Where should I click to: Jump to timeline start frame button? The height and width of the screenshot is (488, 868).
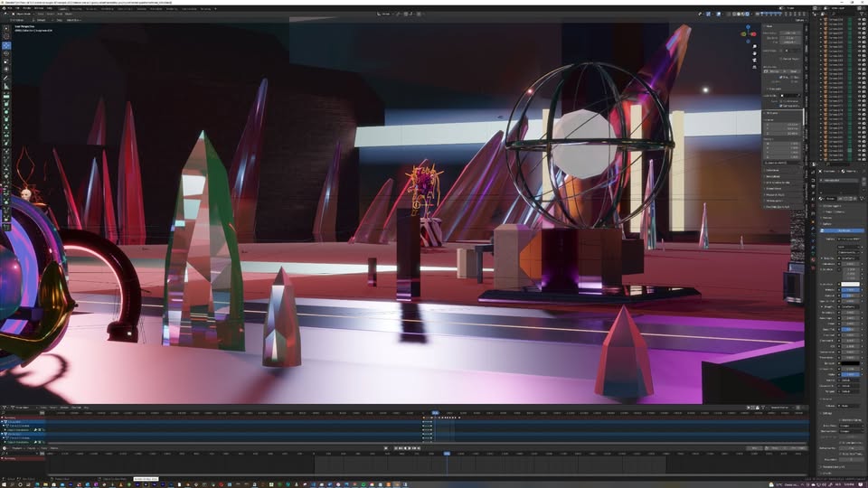(395, 448)
